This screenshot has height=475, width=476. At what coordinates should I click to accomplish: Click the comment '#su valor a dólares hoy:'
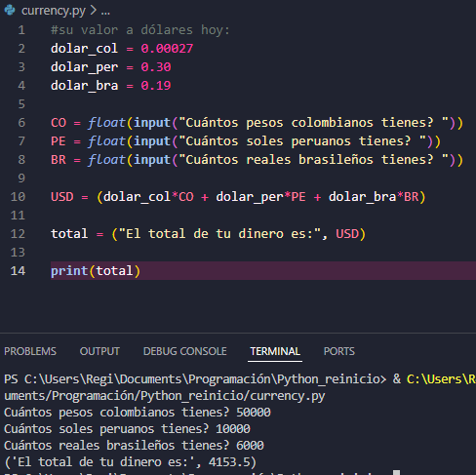tap(140, 30)
